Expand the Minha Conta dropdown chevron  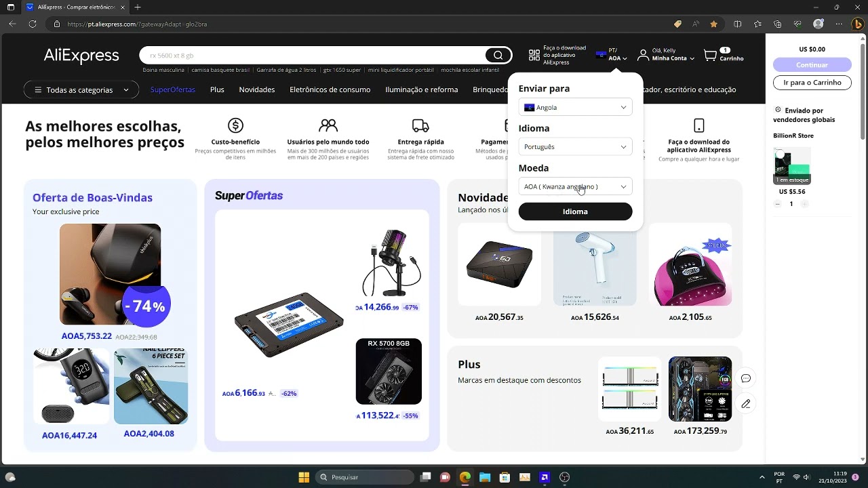692,59
